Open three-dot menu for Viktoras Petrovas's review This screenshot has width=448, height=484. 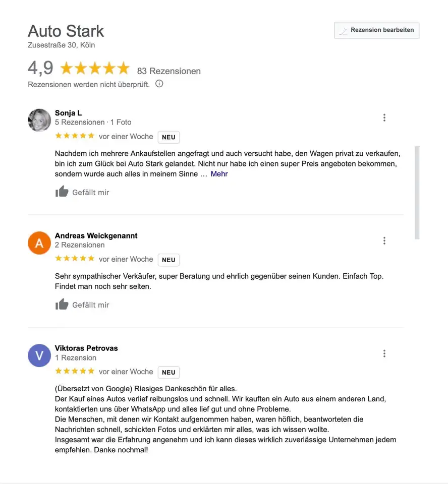(x=384, y=353)
